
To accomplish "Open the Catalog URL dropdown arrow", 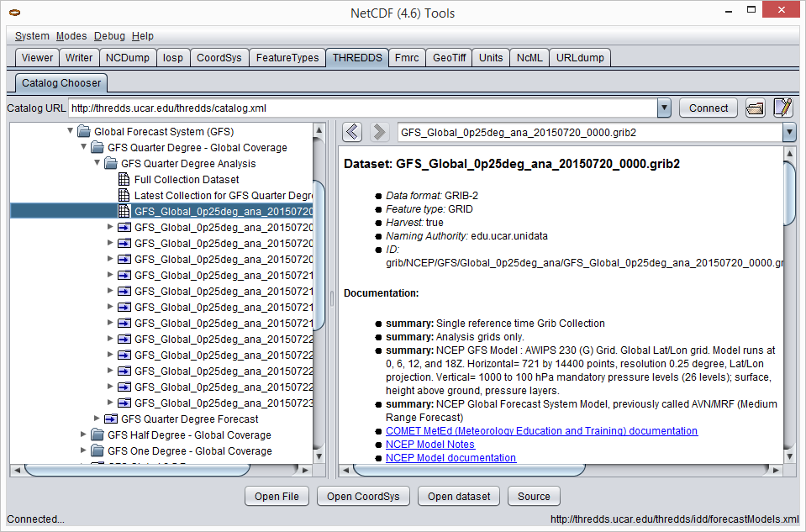I will click(x=664, y=108).
